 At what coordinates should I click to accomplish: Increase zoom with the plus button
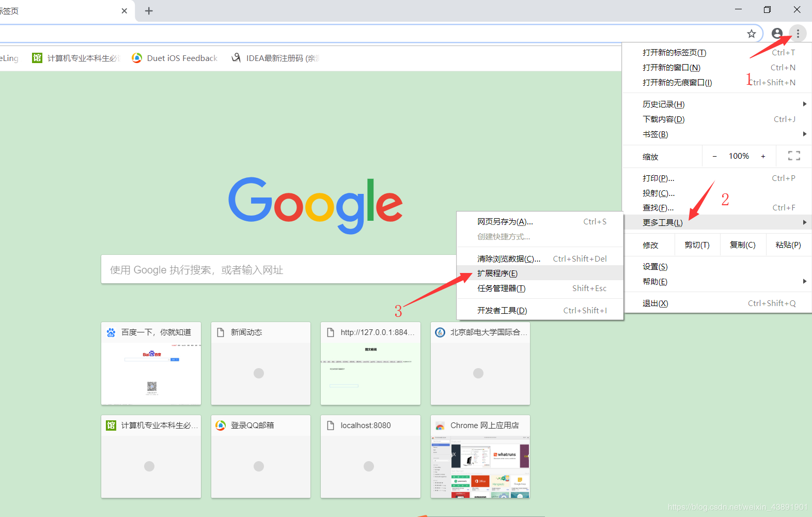pos(763,156)
